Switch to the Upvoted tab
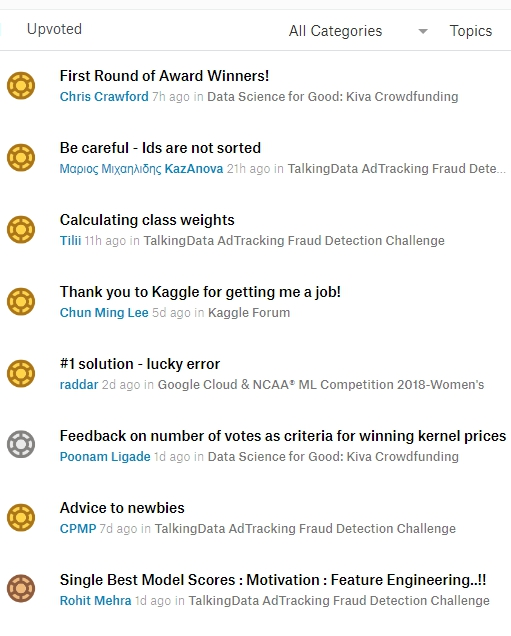The image size is (511, 636). coord(54,29)
